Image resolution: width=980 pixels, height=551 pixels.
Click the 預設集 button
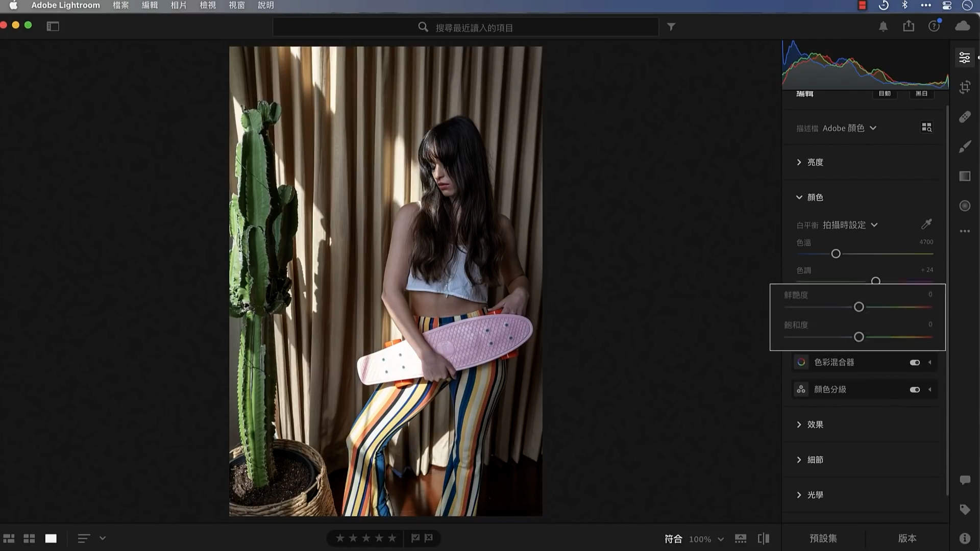pyautogui.click(x=822, y=538)
